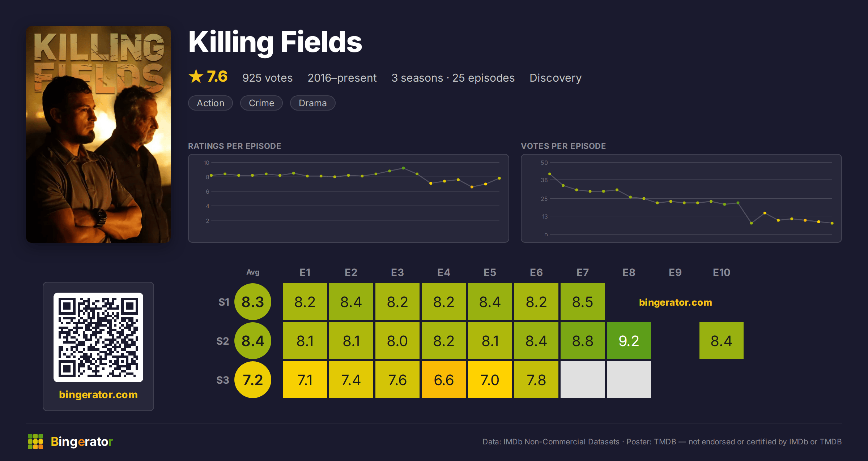
Task: Click the Bingerator grid logo icon
Action: pos(35,441)
